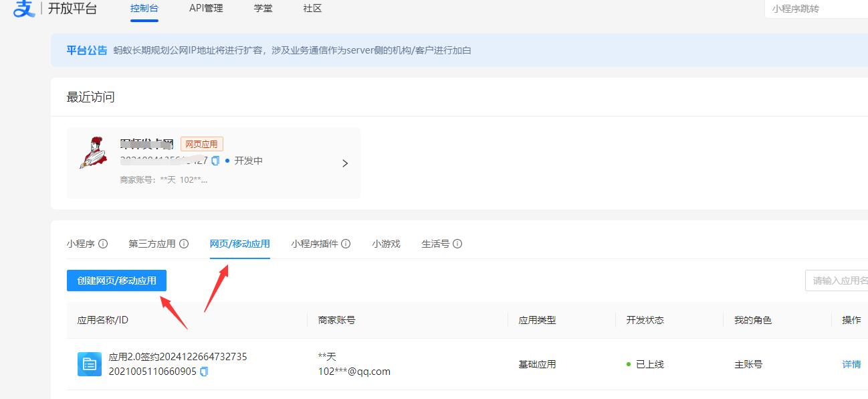The width and height of the screenshot is (868, 399).
Task: Open info icon next to 小程序插件 tab
Action: (346, 244)
